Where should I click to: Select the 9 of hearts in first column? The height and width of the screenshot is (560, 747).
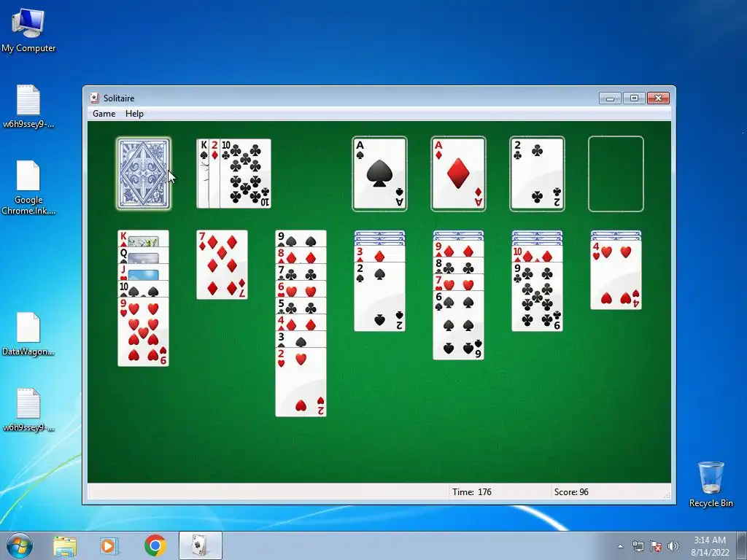point(144,332)
